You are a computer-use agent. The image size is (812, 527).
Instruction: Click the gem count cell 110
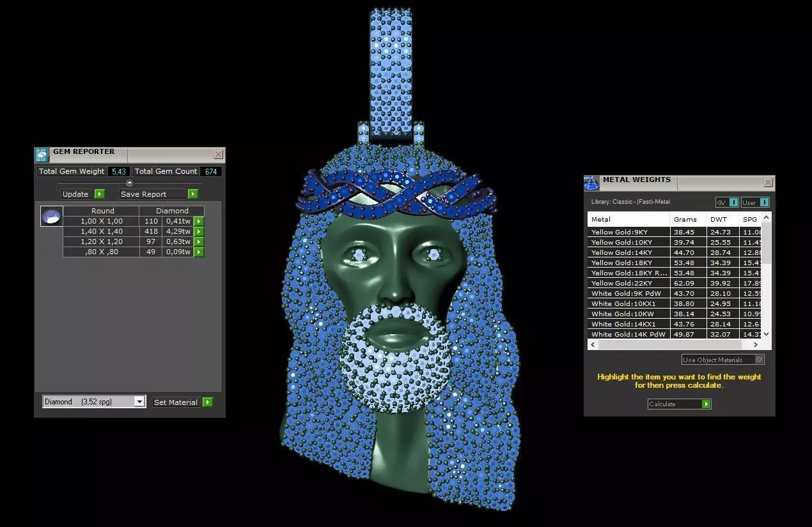[x=151, y=221]
